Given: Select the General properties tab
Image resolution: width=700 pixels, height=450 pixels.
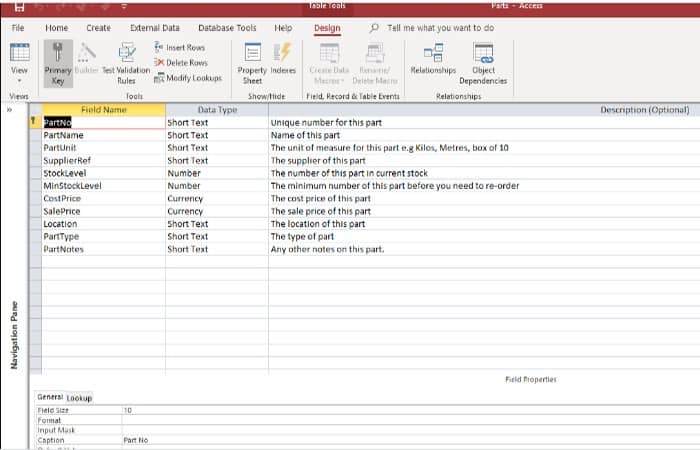Looking at the screenshot, I should click(x=50, y=397).
